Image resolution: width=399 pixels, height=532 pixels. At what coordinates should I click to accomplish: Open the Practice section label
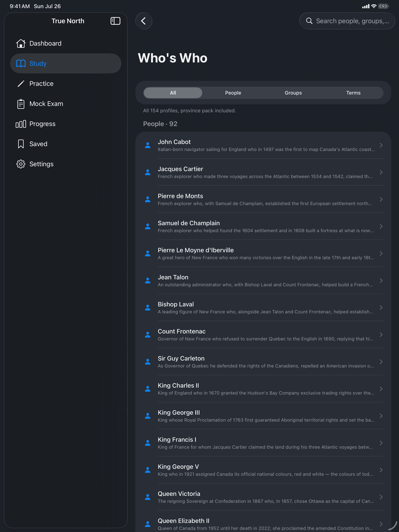(41, 84)
